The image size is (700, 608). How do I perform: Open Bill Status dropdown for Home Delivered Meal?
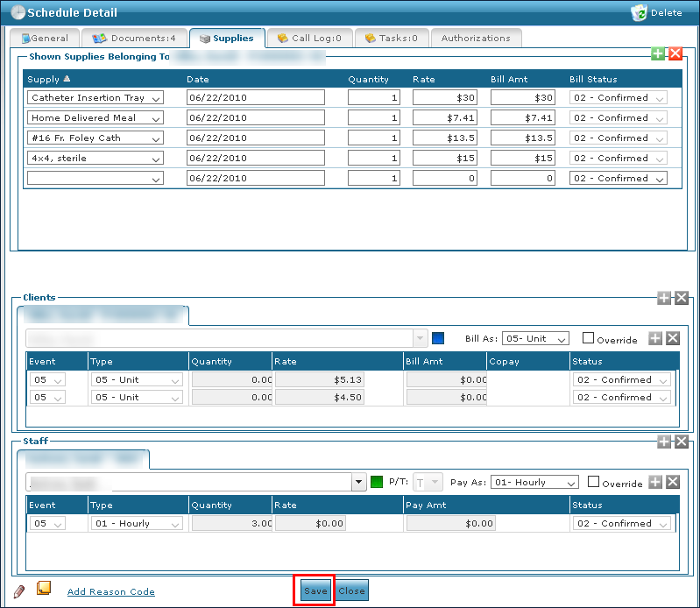pos(618,118)
